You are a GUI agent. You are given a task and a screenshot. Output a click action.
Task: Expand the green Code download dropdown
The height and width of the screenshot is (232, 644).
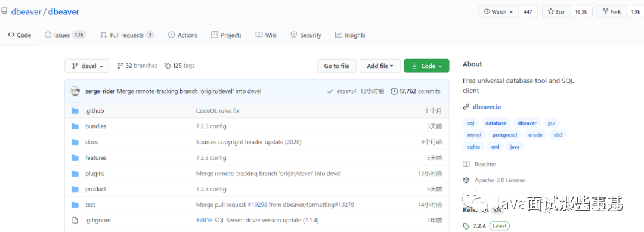[426, 66]
